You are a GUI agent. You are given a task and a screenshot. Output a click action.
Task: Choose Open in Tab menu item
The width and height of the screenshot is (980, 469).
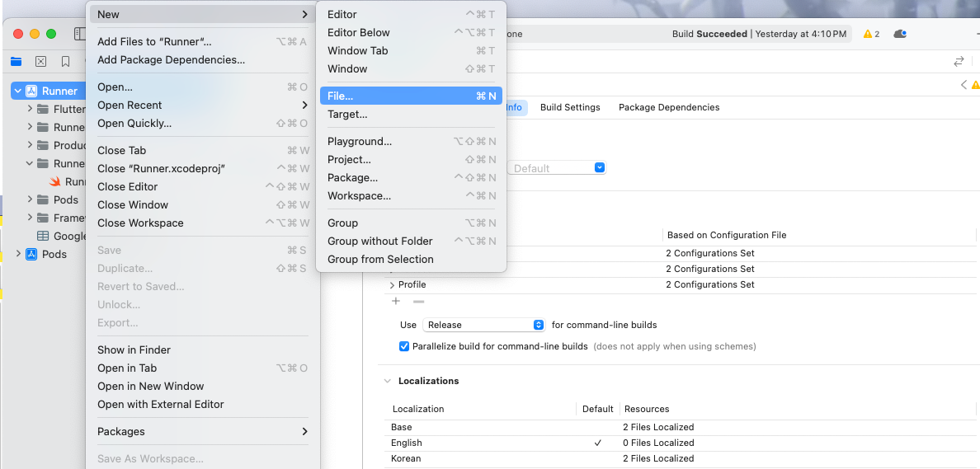(202, 368)
